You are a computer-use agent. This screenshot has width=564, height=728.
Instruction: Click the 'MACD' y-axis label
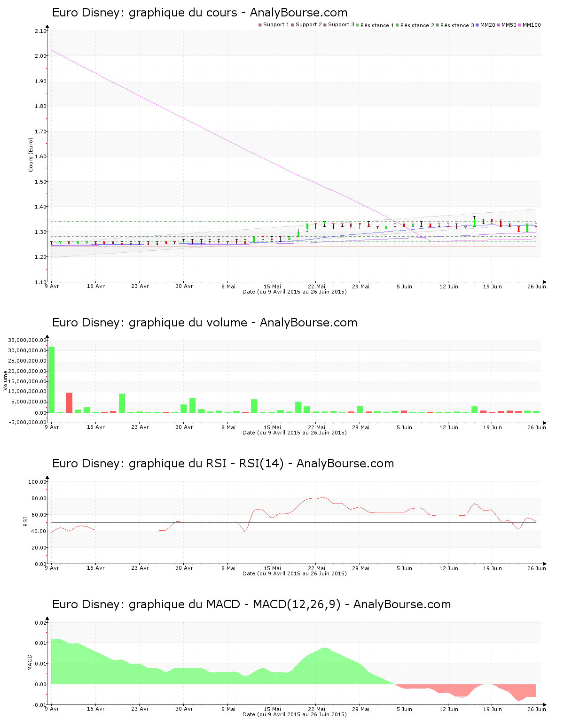(x=30, y=662)
